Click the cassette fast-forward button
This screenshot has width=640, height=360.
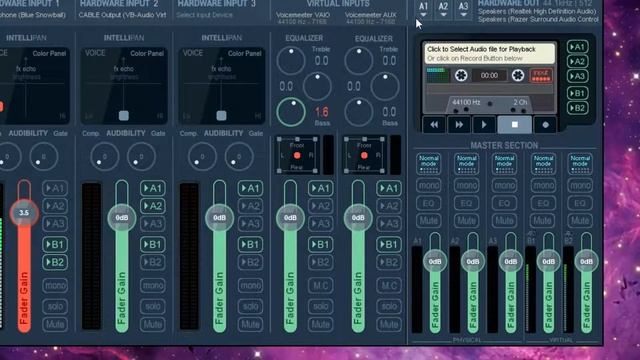(459, 125)
